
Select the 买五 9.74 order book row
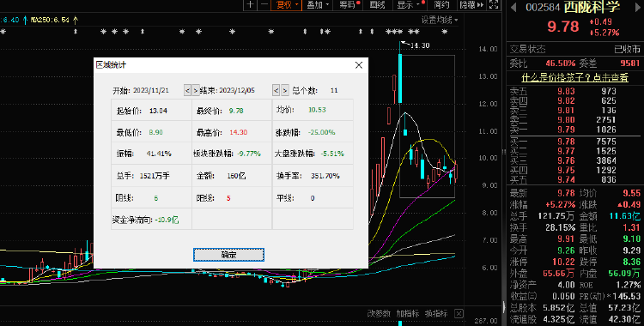(x=574, y=180)
